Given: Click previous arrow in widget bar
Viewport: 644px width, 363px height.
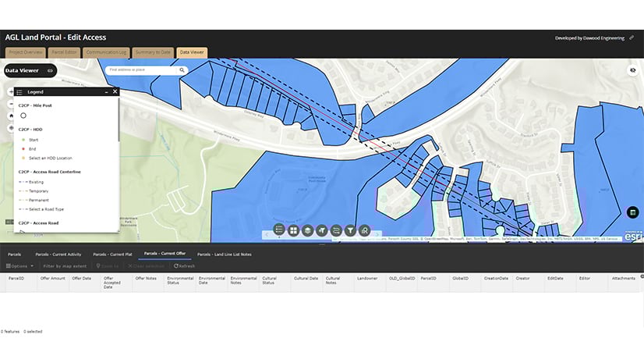Looking at the screenshot, I should click(x=267, y=235).
